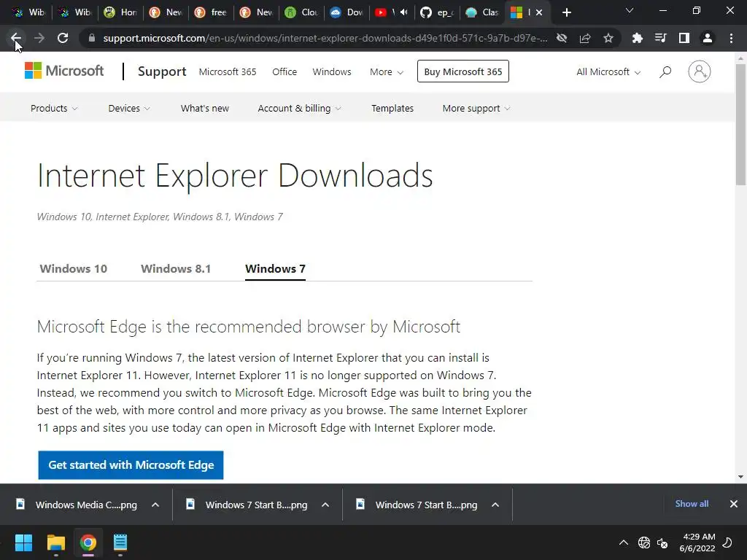Open options for middle Windows 7 Start B download
747x560 pixels.
(325, 505)
